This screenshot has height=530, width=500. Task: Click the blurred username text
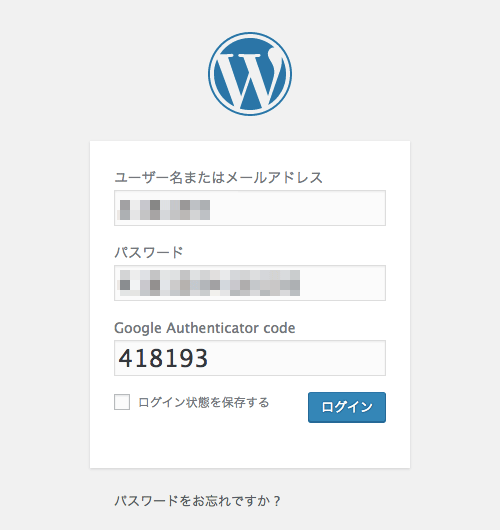click(165, 210)
